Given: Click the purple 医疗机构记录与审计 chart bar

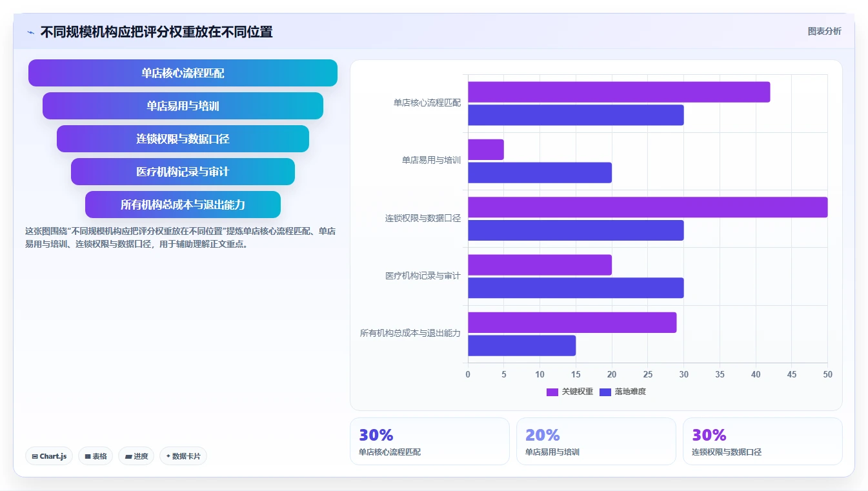Looking at the screenshot, I should click(540, 265).
